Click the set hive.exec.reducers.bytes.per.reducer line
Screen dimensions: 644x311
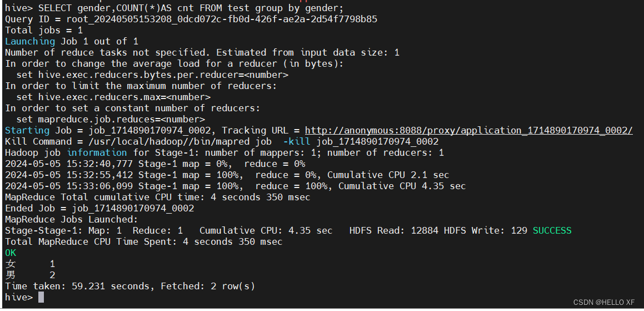tap(152, 75)
